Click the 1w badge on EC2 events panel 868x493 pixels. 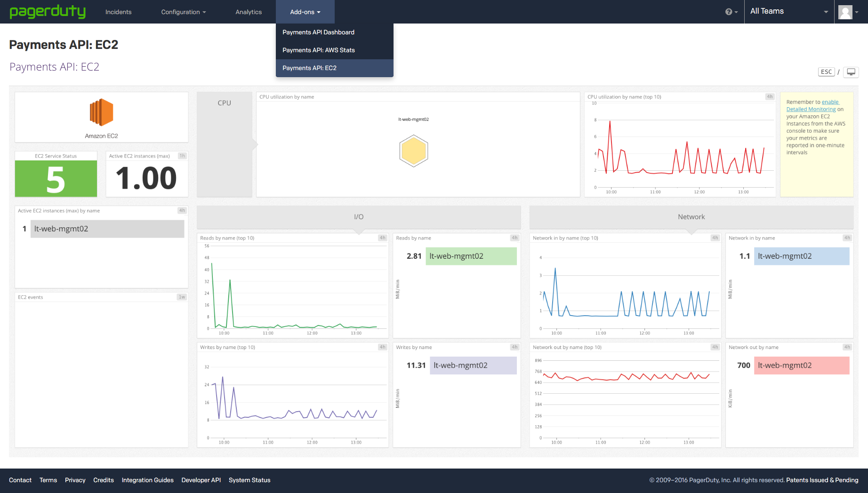(x=181, y=297)
